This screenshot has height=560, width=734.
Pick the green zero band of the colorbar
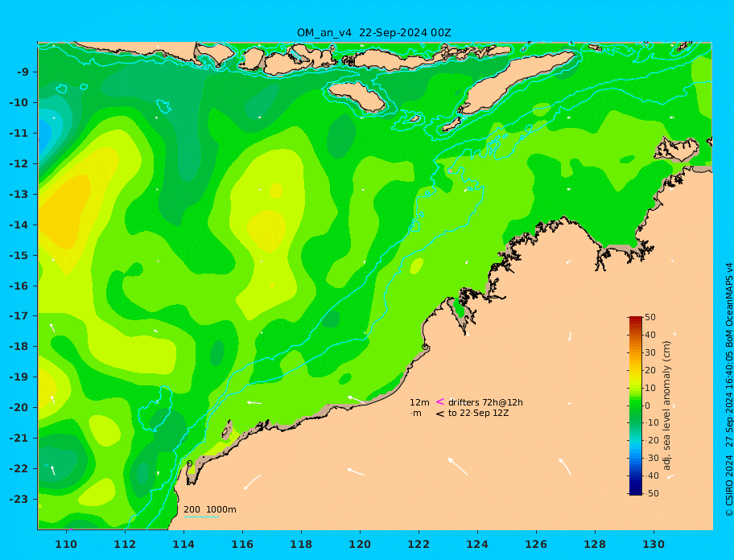pyautogui.click(x=635, y=406)
